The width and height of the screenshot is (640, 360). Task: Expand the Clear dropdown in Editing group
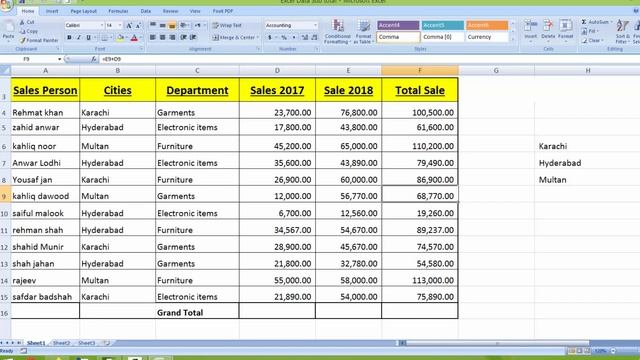pyautogui.click(x=602, y=40)
